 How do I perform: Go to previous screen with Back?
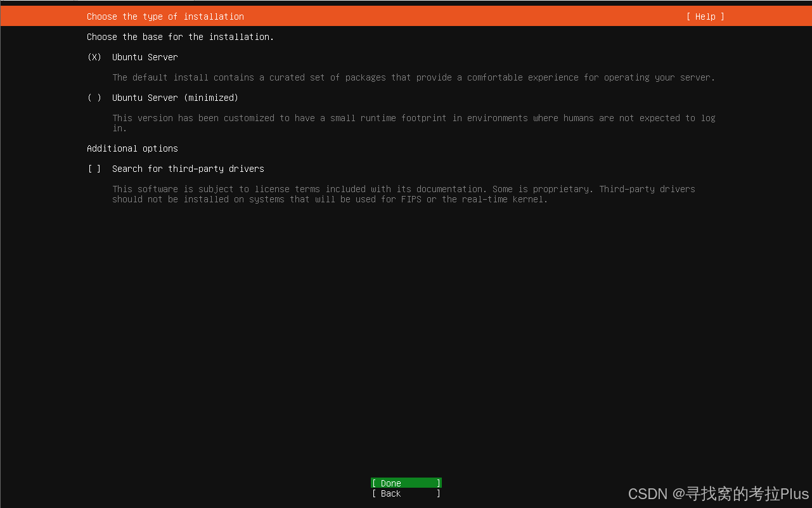[x=406, y=493]
